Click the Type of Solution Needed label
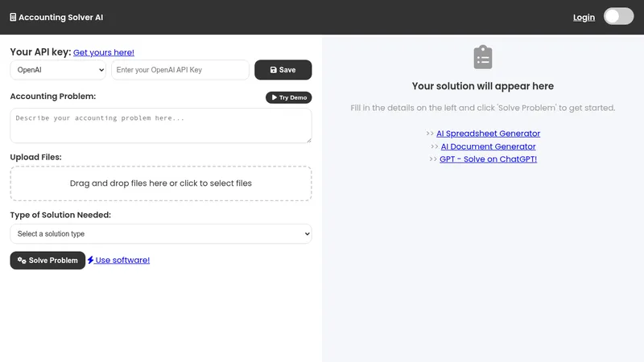Viewport: 644px width, 362px height. tap(60, 215)
